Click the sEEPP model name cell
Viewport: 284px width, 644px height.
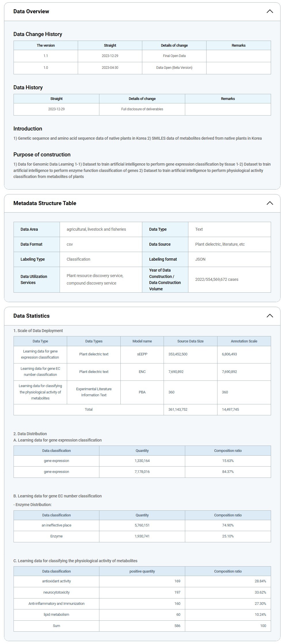tap(142, 354)
